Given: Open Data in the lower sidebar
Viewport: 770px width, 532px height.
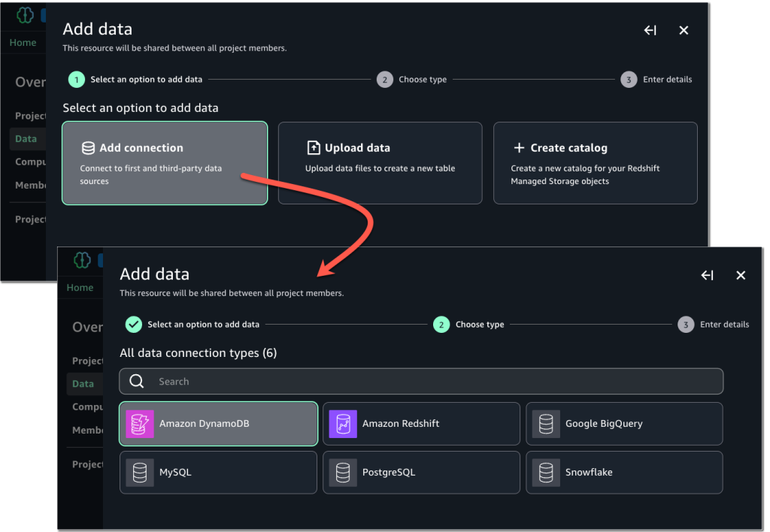Looking at the screenshot, I should click(x=83, y=384).
